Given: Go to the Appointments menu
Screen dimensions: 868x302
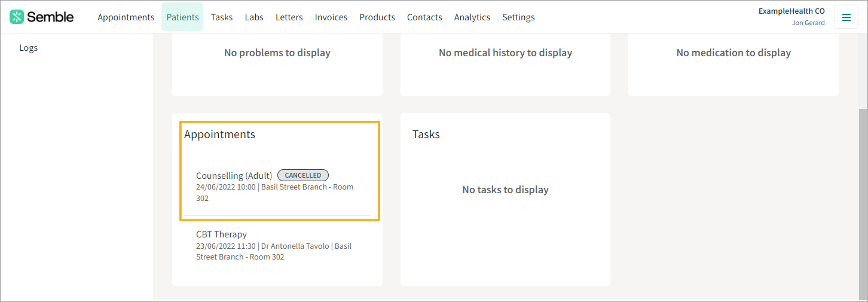Looking at the screenshot, I should pyautogui.click(x=126, y=17).
